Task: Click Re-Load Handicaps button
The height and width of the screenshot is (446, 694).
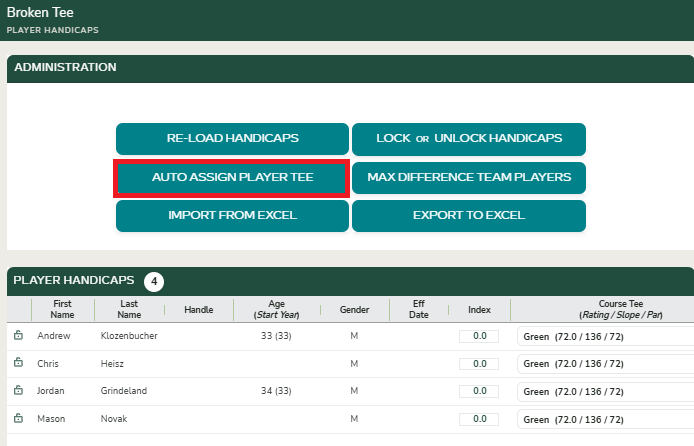Action: click(x=232, y=139)
